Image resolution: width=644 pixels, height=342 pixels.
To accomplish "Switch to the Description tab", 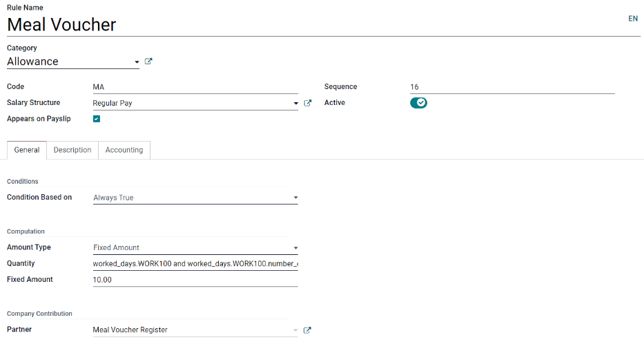I will [72, 150].
